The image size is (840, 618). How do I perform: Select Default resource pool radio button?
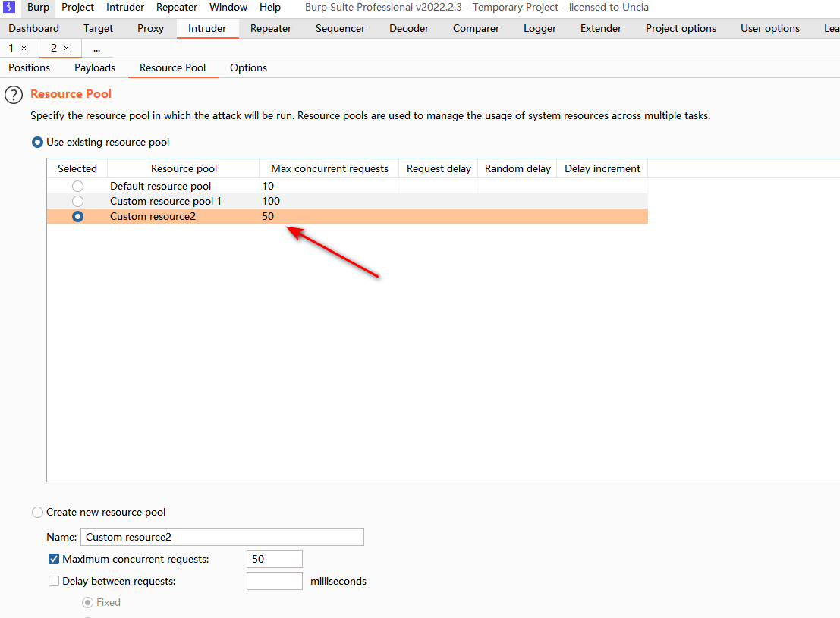[77, 186]
